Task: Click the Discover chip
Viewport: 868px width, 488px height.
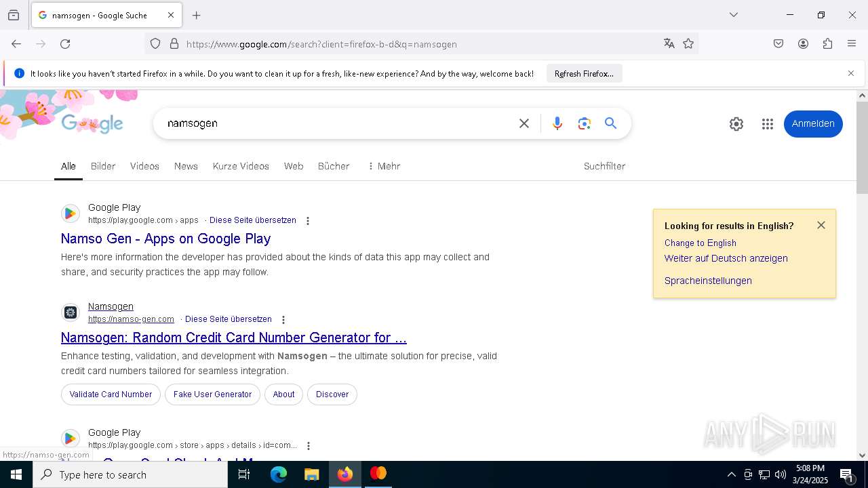Action: pos(332,394)
